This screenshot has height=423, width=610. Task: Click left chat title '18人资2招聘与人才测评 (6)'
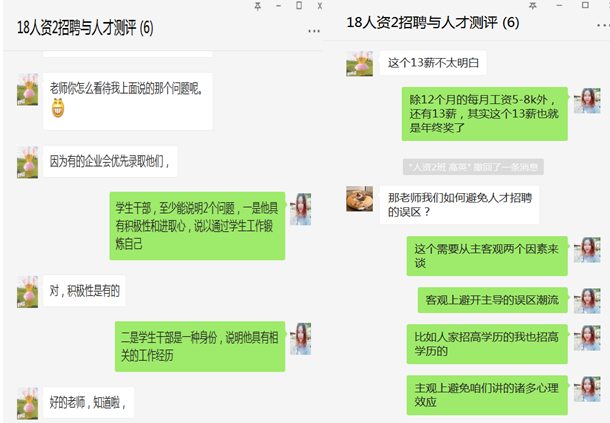(x=85, y=28)
